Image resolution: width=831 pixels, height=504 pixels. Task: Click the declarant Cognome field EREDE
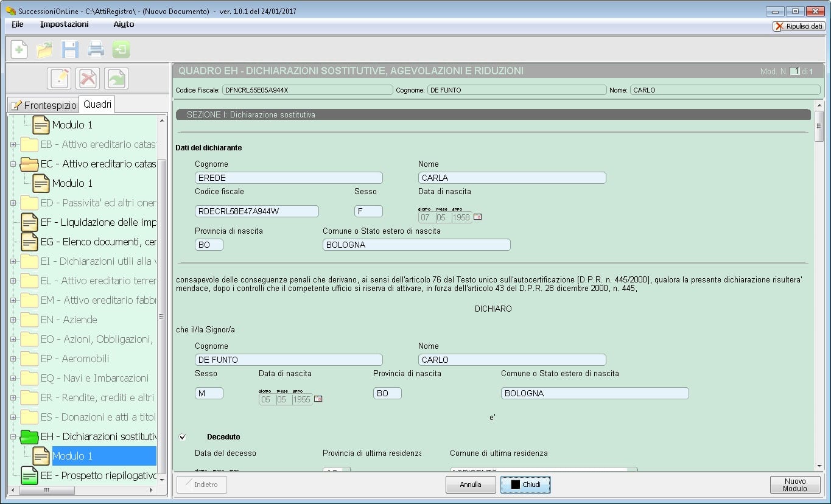pos(289,178)
